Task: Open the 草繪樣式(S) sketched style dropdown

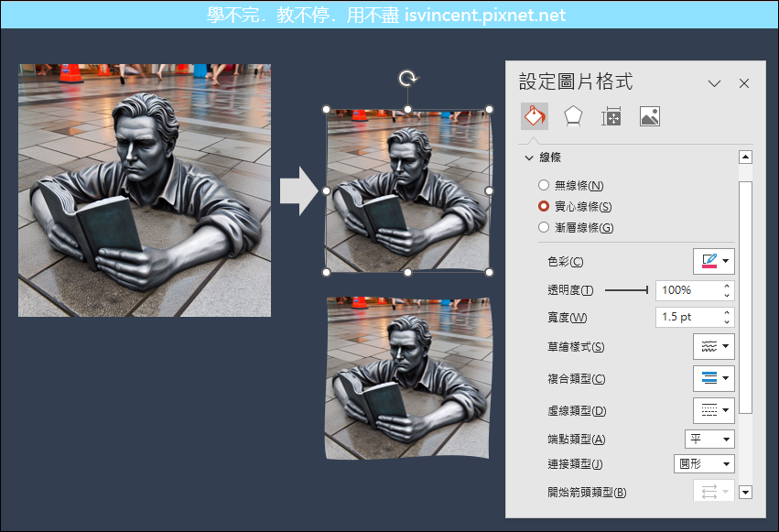Action: (714, 346)
